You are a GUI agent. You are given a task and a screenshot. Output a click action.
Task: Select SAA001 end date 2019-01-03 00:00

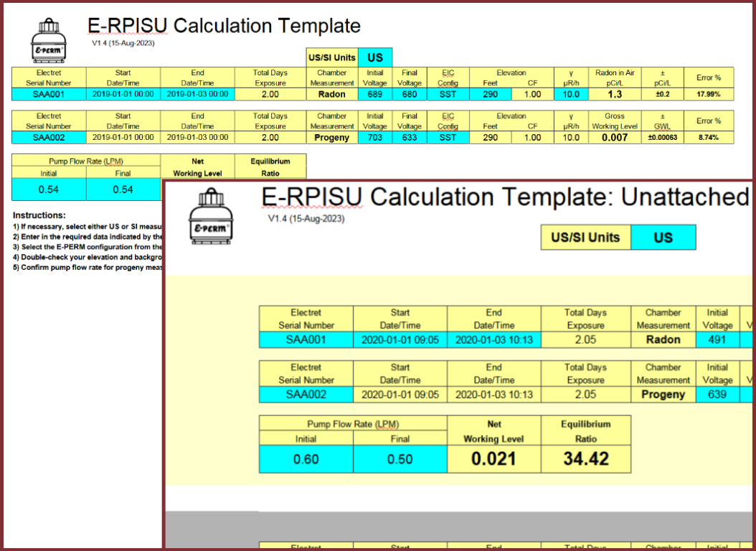[x=198, y=94]
